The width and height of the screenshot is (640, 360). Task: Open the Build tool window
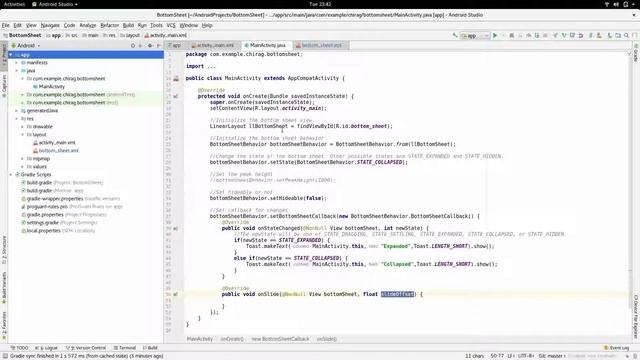pyautogui.click(x=150, y=348)
